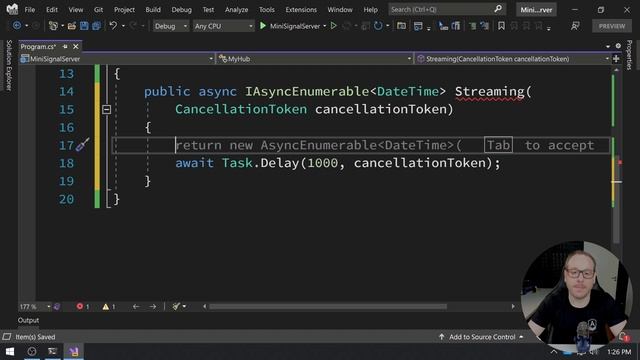Open the Analyze menu
The image size is (640, 360).
click(x=236, y=9)
